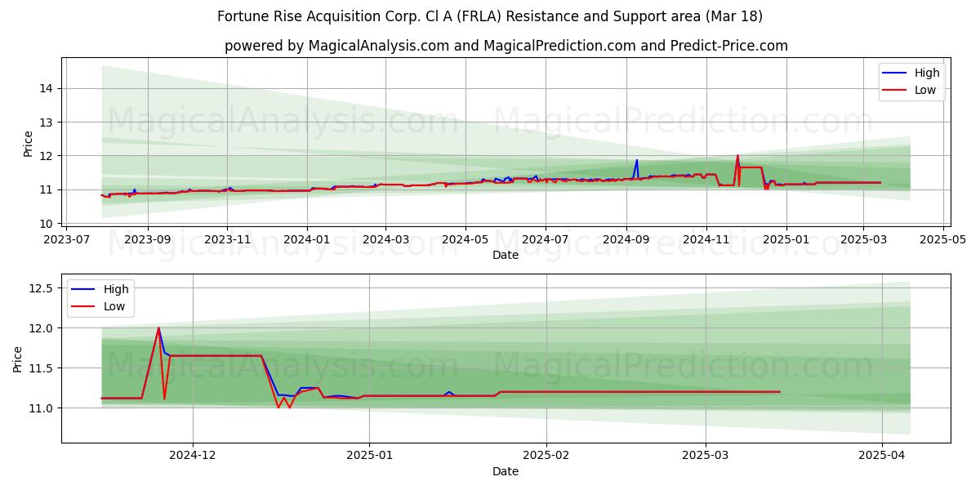Screen dimensions: 980x490
Task: Click the price peak at 12.0 in bottom chart
Action: tap(158, 328)
